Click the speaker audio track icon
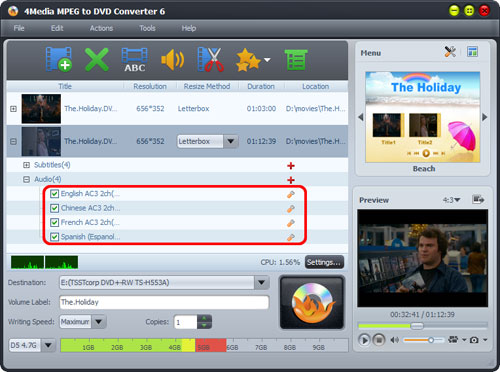 click(x=172, y=60)
